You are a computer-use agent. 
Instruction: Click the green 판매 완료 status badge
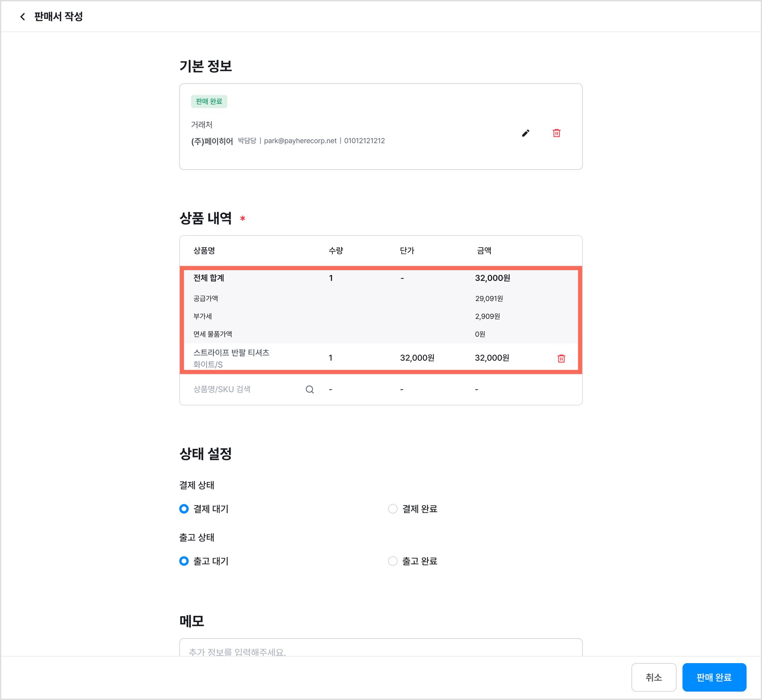pyautogui.click(x=209, y=102)
